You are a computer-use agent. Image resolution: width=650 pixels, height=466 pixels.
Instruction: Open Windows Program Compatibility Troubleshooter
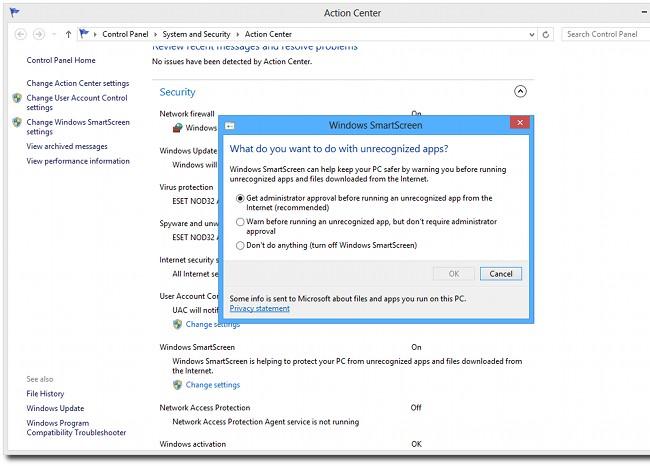click(x=76, y=428)
